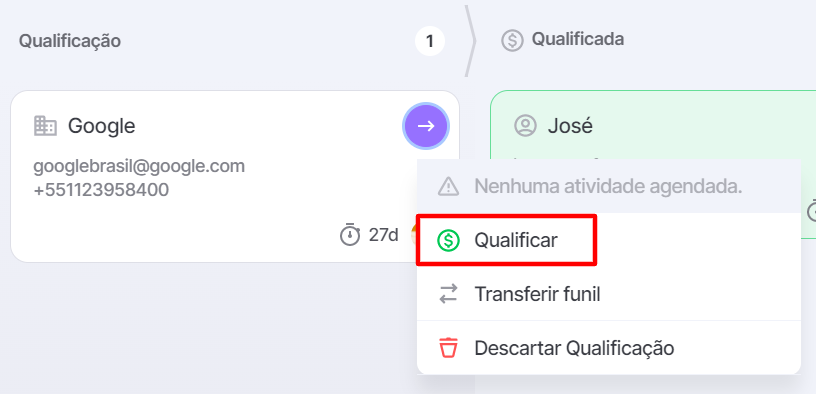Click the Nenhuma atividade agendada notice
816x394 pixels.
pyautogui.click(x=608, y=186)
